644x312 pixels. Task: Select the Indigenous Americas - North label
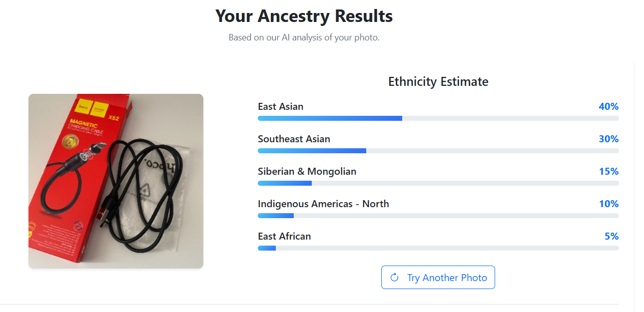pyautogui.click(x=323, y=204)
